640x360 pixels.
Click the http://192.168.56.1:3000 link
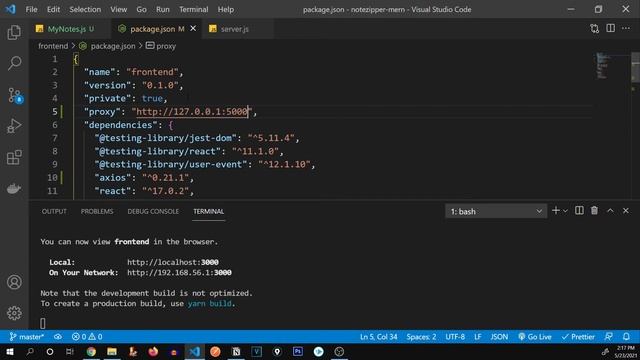click(x=179, y=272)
